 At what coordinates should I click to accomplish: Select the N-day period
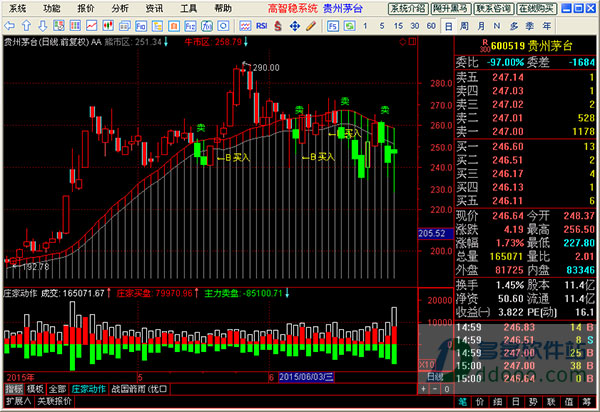click(497, 26)
